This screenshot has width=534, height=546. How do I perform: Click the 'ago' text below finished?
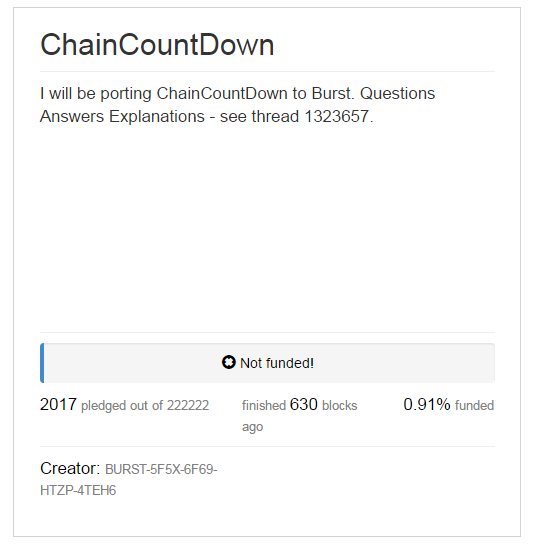tap(252, 427)
